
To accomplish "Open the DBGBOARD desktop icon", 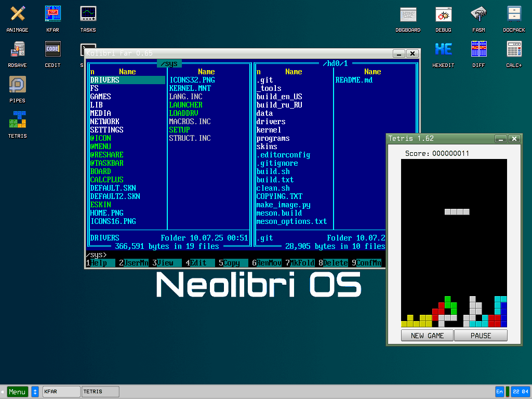I will click(x=408, y=19).
